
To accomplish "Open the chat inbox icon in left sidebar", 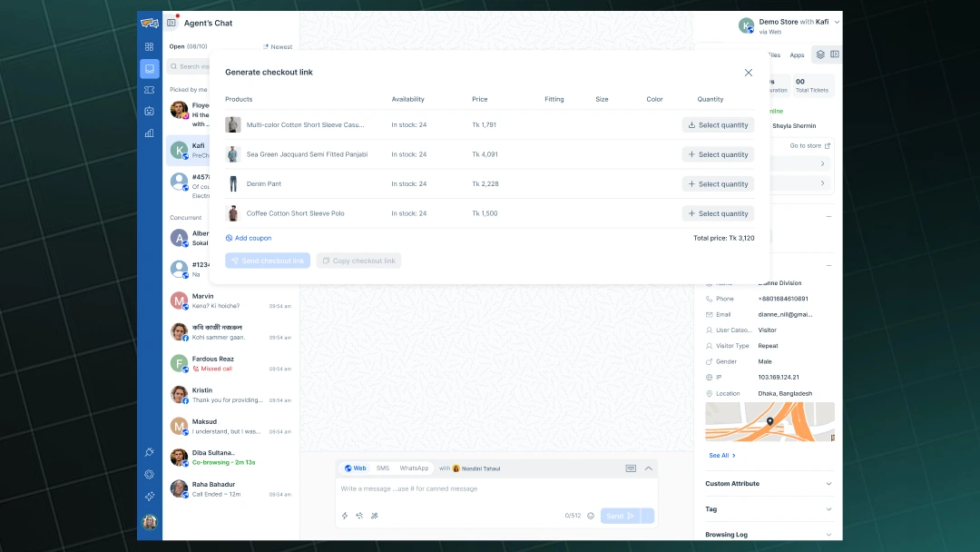I will [149, 68].
